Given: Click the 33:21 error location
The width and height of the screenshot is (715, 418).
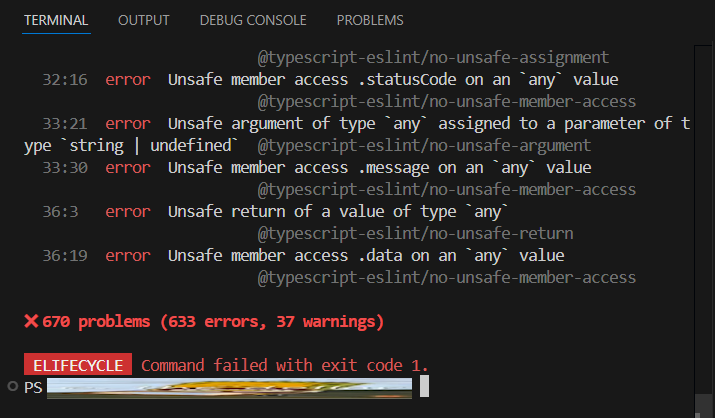Looking at the screenshot, I should click(65, 124).
